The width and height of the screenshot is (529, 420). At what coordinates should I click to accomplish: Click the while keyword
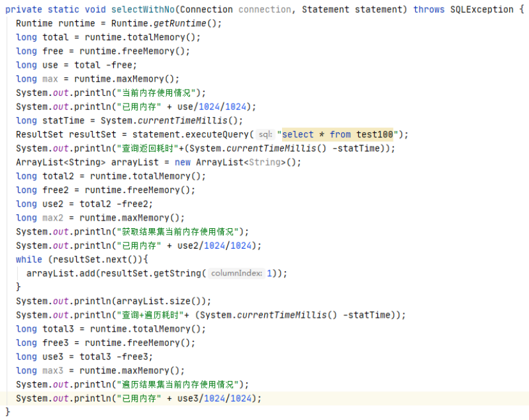click(29, 259)
